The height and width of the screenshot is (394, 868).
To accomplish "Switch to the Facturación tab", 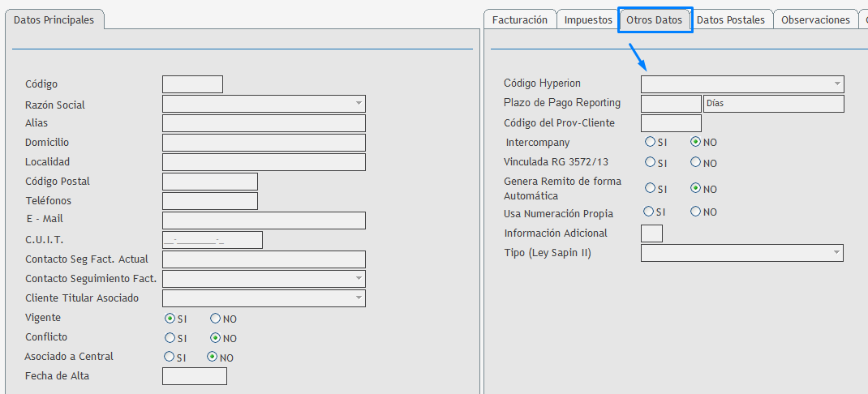I will tap(519, 19).
